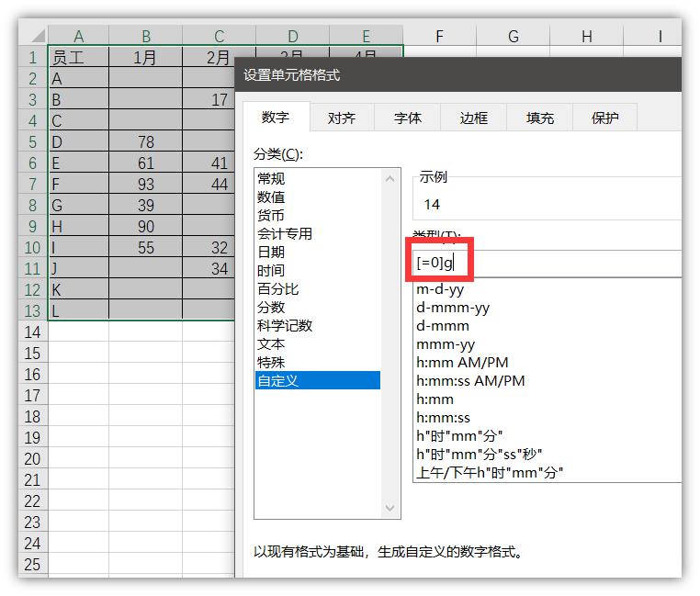Select the 时间 category
Viewport: 700px width, 596px height.
coord(318,270)
